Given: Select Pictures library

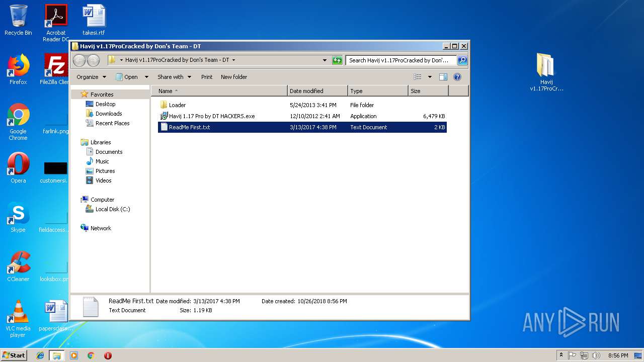Looking at the screenshot, I should click(x=105, y=171).
